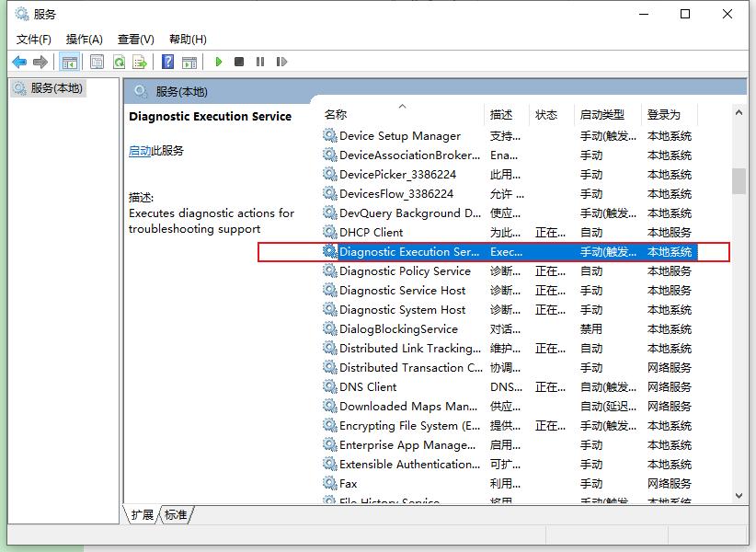Open the 查看(V) menu

135,39
